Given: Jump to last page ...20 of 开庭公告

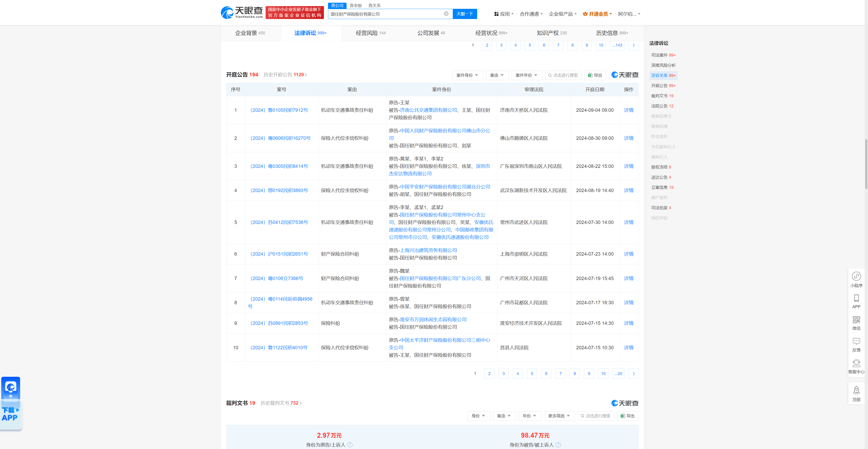Looking at the screenshot, I should [x=618, y=373].
